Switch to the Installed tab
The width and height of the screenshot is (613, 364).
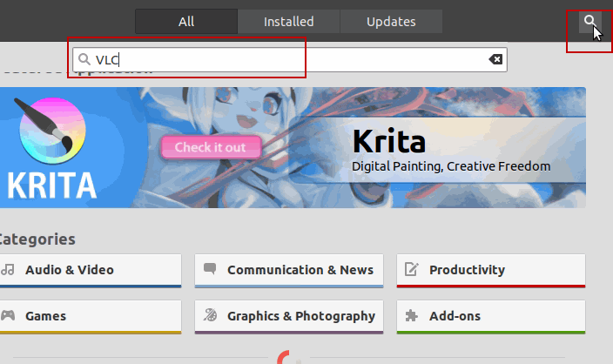[288, 22]
